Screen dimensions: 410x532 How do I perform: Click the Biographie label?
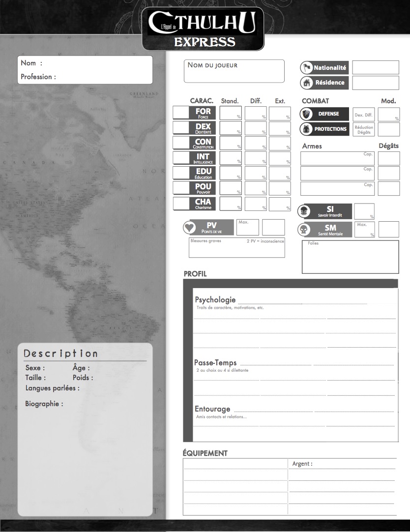[44, 404]
